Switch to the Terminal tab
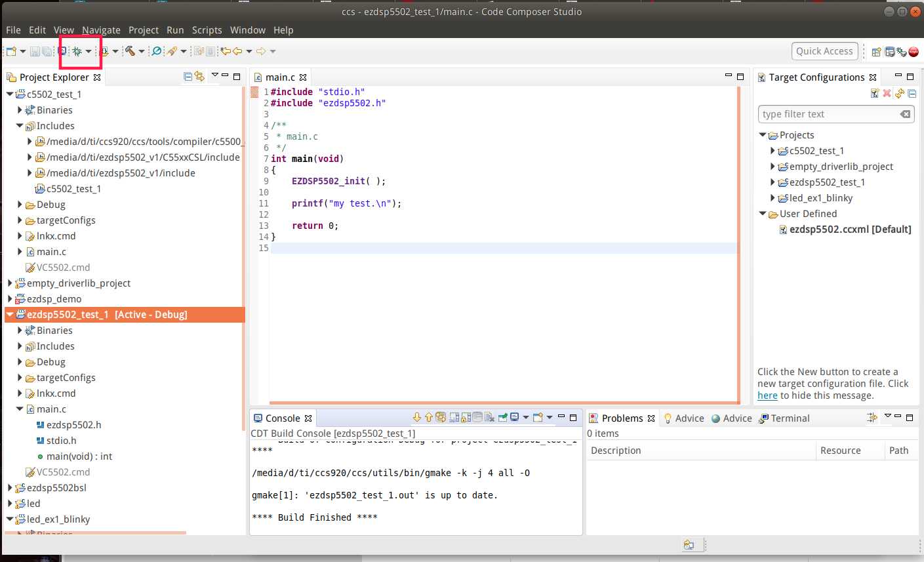Image resolution: width=924 pixels, height=562 pixels. pos(784,418)
